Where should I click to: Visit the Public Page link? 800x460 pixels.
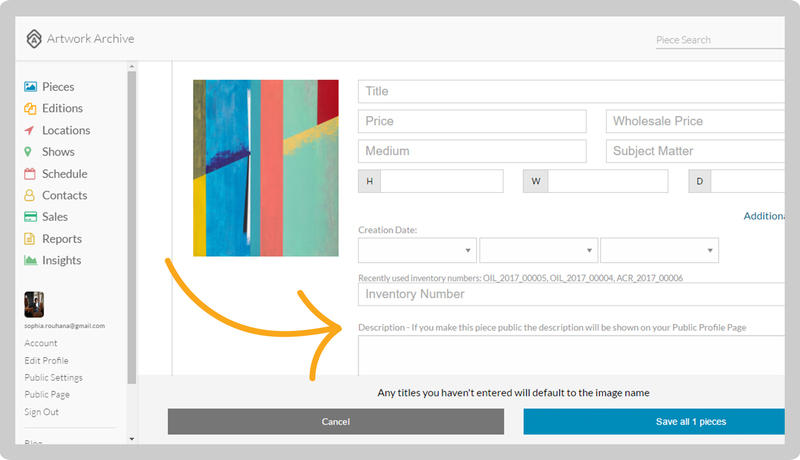pos(47,395)
